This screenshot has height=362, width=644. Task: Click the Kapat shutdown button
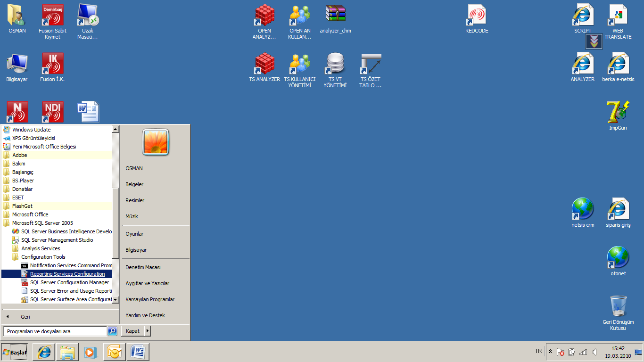click(133, 331)
